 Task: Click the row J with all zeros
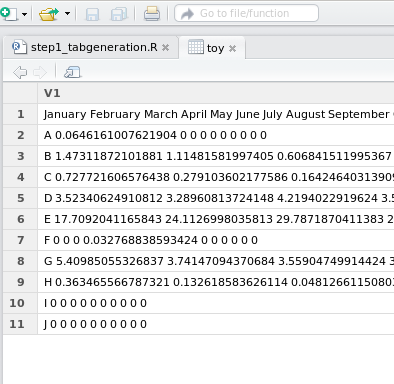(216, 324)
